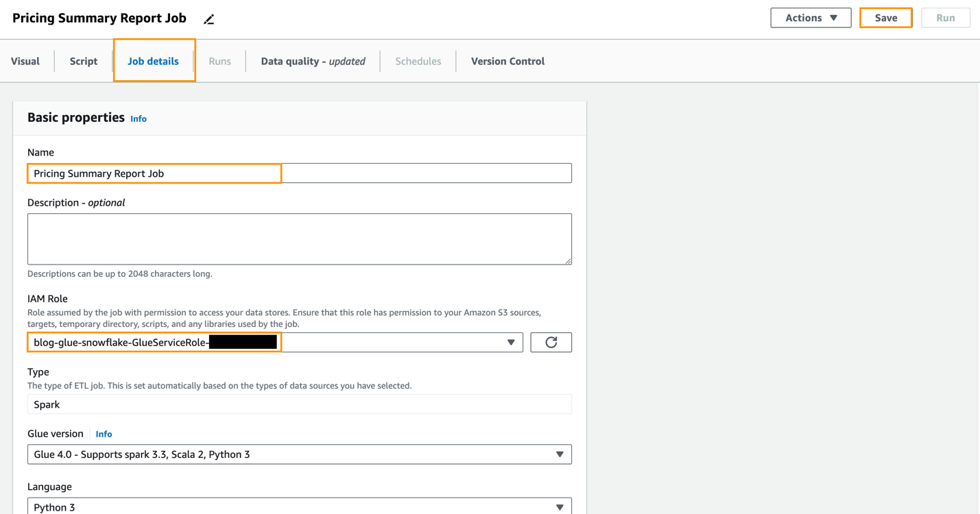Switch to the Visual tab
This screenshot has height=514, width=980.
(x=25, y=61)
